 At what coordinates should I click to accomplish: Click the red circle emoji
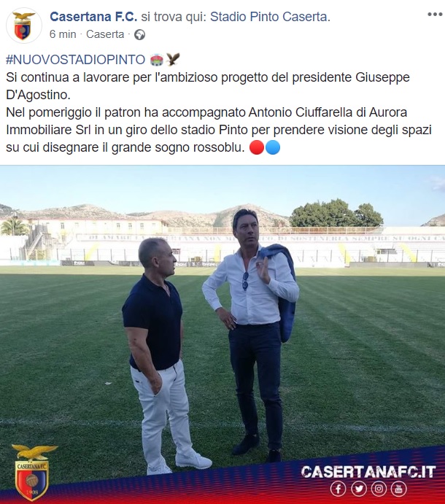pyautogui.click(x=257, y=147)
